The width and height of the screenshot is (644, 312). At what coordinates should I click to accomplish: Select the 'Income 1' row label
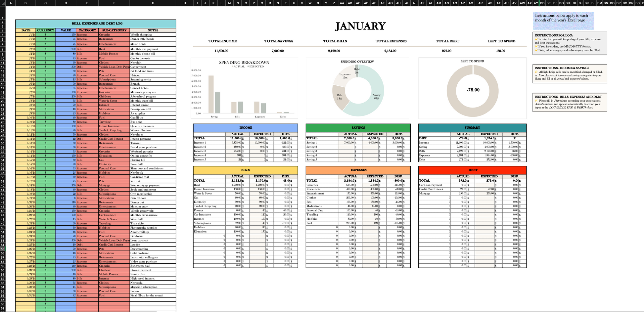click(209, 143)
